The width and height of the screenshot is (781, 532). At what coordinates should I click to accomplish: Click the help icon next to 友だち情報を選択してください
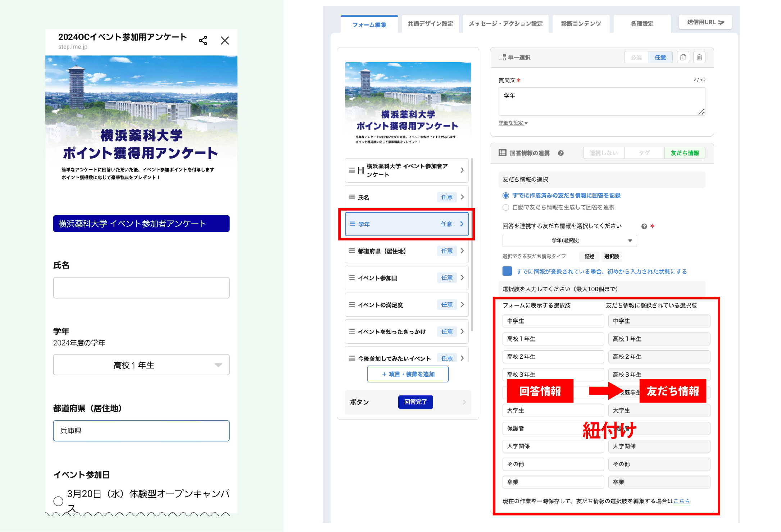pos(644,226)
